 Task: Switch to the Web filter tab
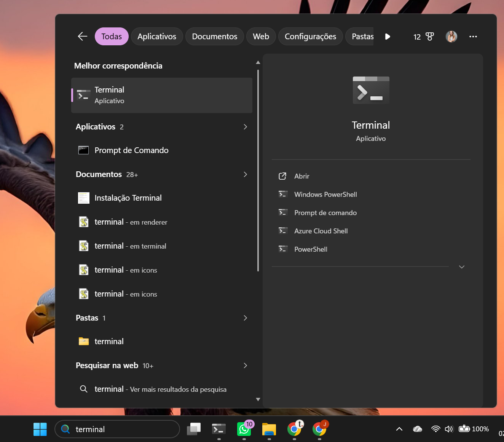tap(261, 37)
